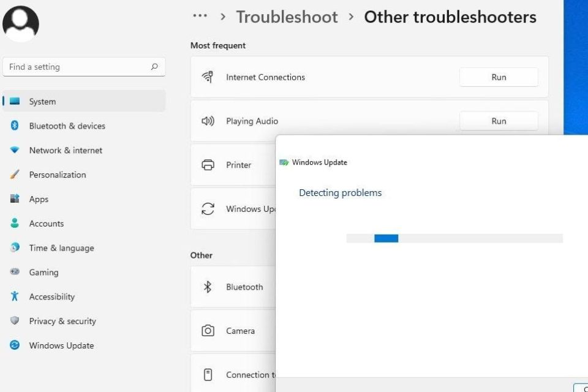
Task: Click the Printer icon
Action: point(208,165)
